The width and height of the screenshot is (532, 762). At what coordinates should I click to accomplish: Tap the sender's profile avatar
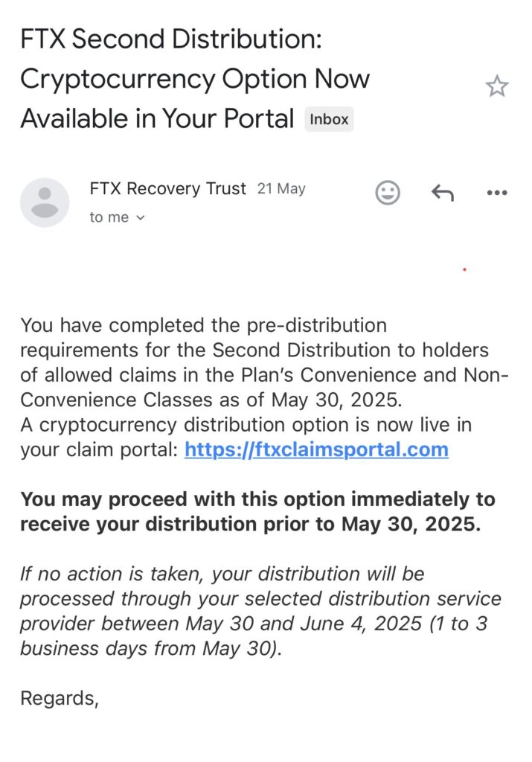pos(45,202)
